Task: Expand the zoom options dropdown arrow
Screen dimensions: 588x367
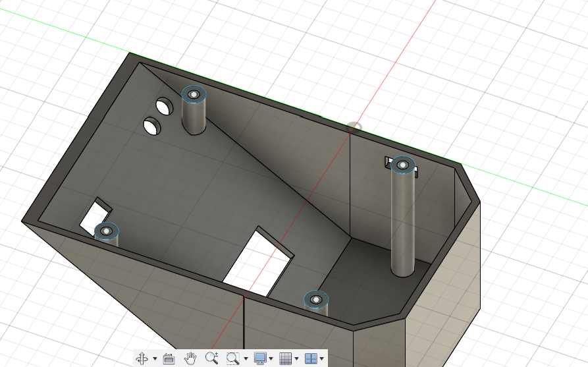Action: tap(246, 359)
